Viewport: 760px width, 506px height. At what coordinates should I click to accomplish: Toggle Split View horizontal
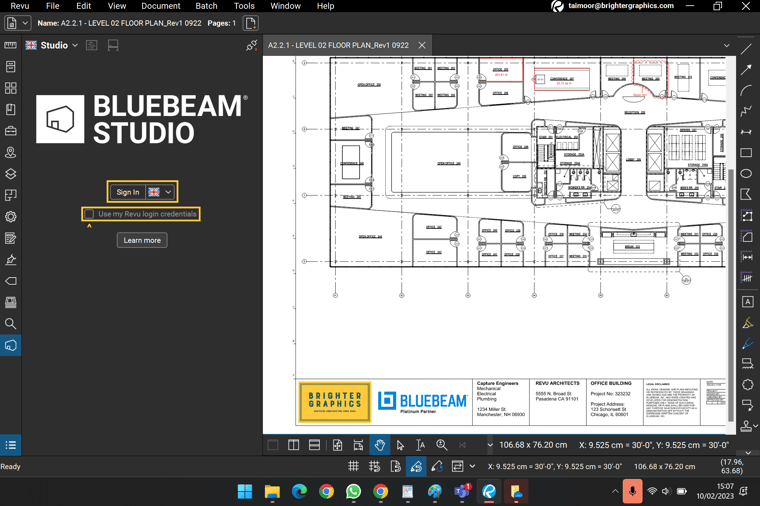314,445
